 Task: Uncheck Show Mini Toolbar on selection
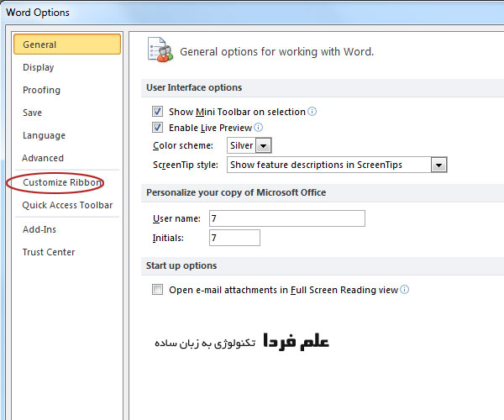157,112
